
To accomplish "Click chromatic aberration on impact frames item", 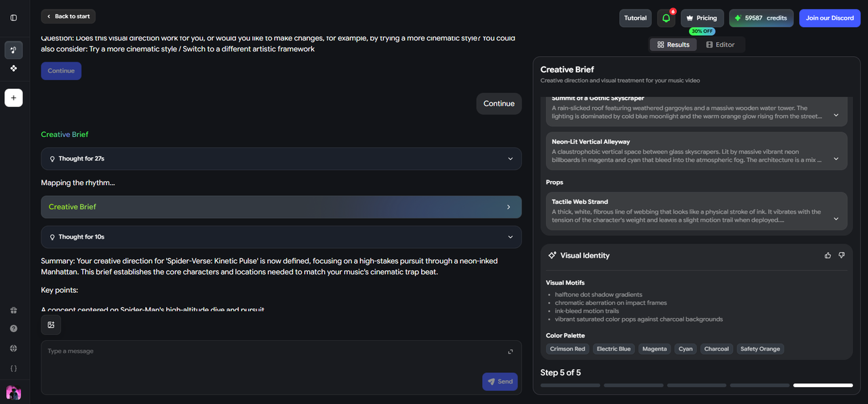I will click(x=611, y=303).
